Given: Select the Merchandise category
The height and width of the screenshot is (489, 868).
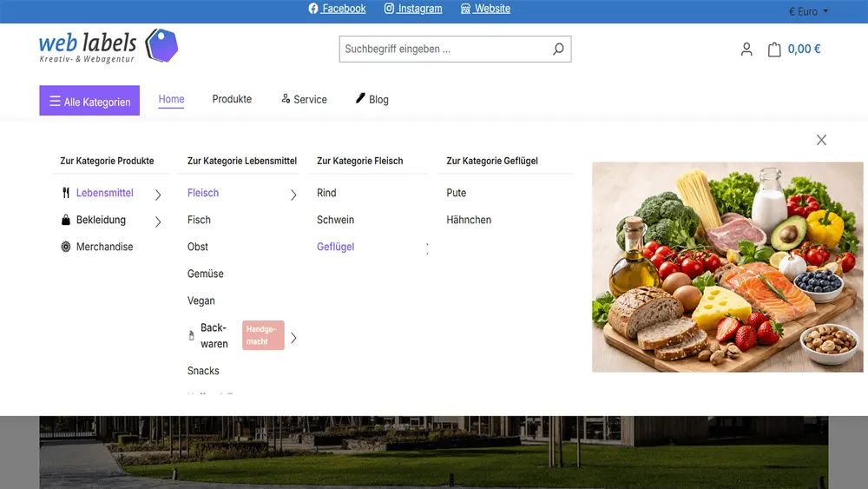Looking at the screenshot, I should pyautogui.click(x=105, y=247).
